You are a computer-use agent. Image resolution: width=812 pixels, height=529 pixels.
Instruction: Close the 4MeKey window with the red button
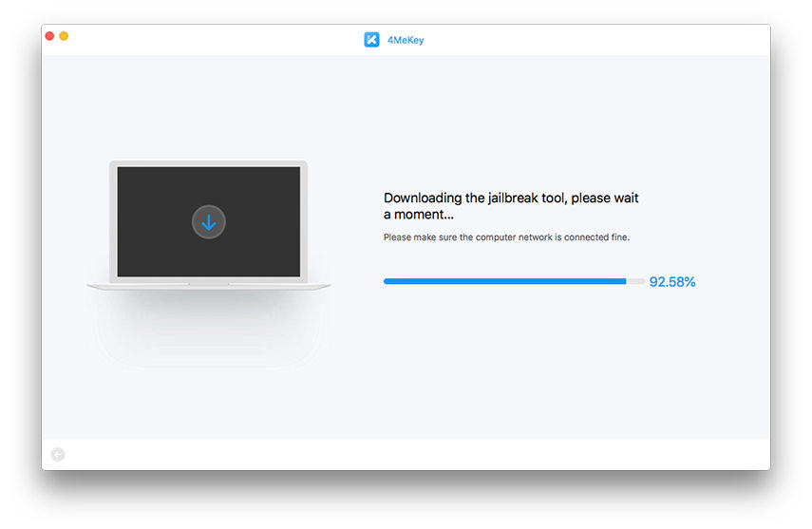[49, 36]
